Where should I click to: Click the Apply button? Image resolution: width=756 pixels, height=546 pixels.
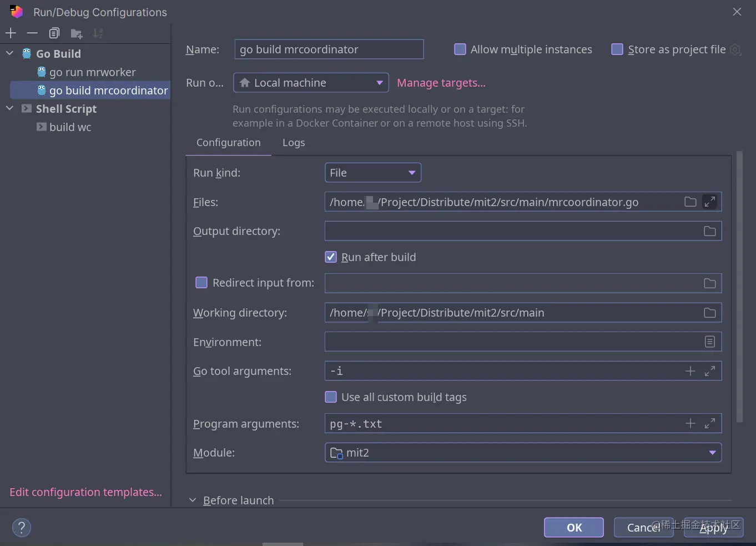click(714, 528)
